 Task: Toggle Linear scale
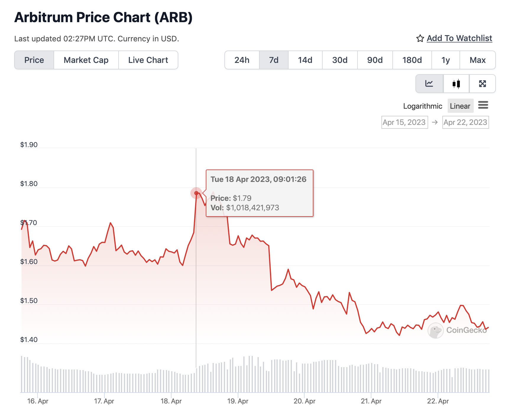click(460, 106)
